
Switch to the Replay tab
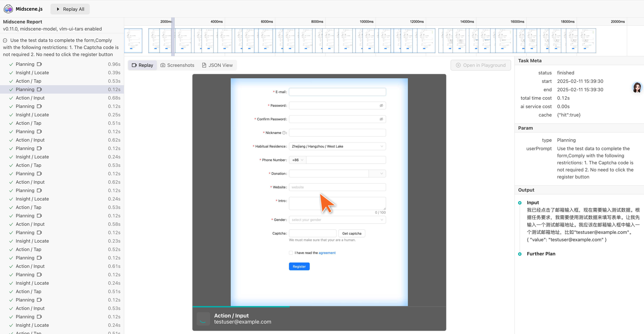click(x=143, y=65)
